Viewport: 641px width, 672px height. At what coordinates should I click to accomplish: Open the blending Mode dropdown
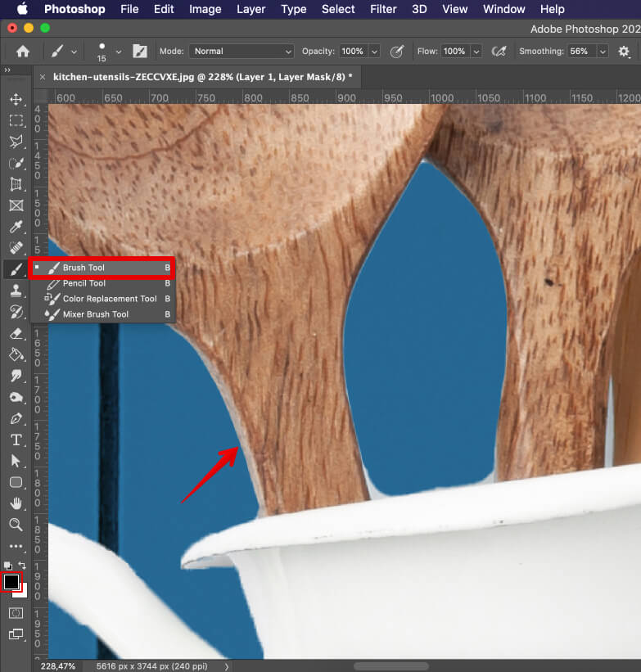click(242, 52)
